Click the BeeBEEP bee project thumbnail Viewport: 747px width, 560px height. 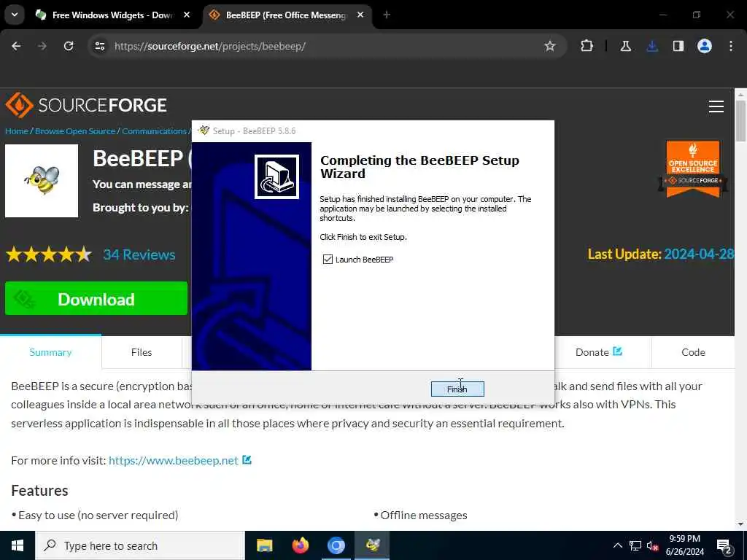pos(42,181)
